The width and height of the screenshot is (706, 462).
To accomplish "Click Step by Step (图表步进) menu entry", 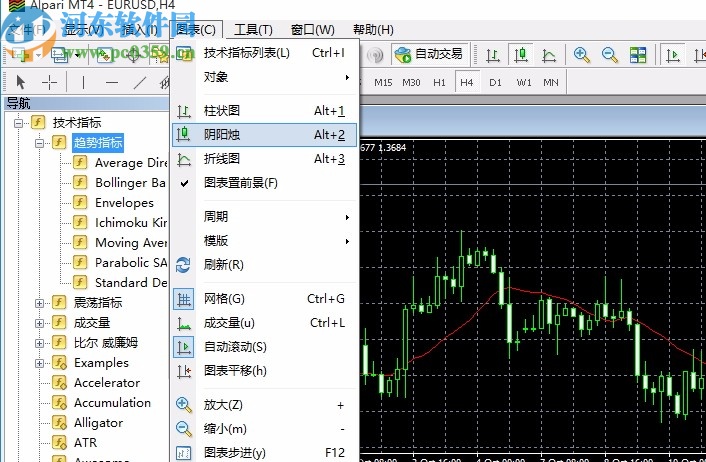I will pyautogui.click(x=265, y=453).
